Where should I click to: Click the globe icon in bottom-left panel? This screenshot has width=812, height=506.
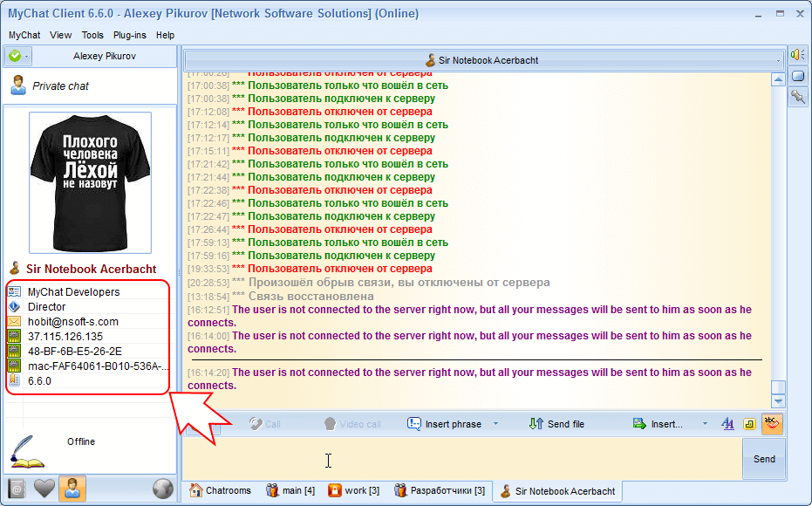pyautogui.click(x=162, y=489)
